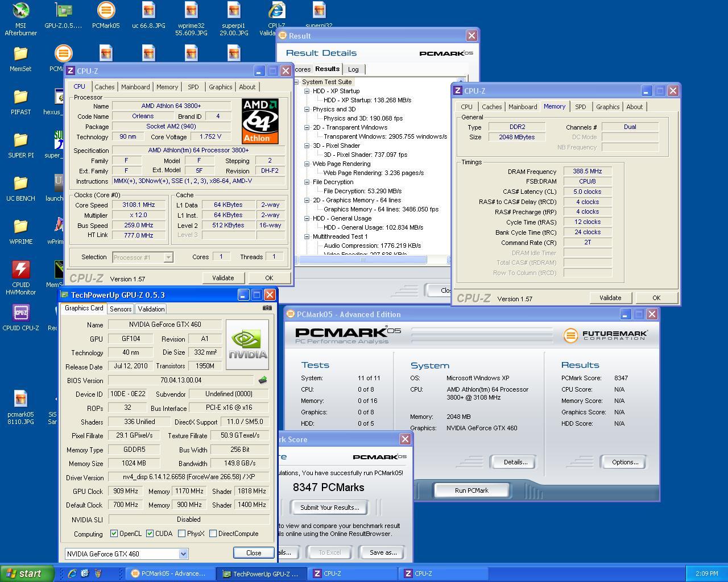
Task: Switch to TechPowerUp GPU-Z taskbar item
Action: (262, 573)
